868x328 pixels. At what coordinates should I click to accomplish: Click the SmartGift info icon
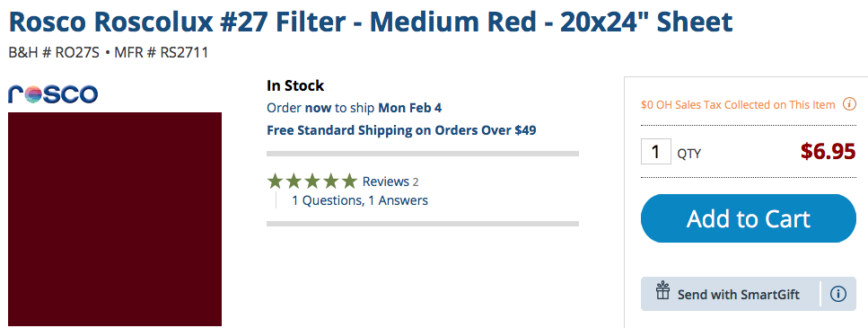coord(838,294)
